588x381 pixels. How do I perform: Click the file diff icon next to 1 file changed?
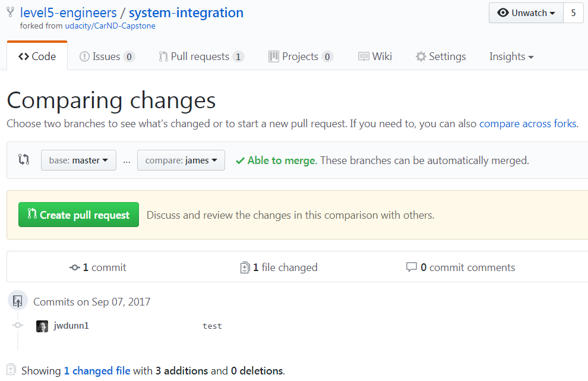(x=245, y=267)
